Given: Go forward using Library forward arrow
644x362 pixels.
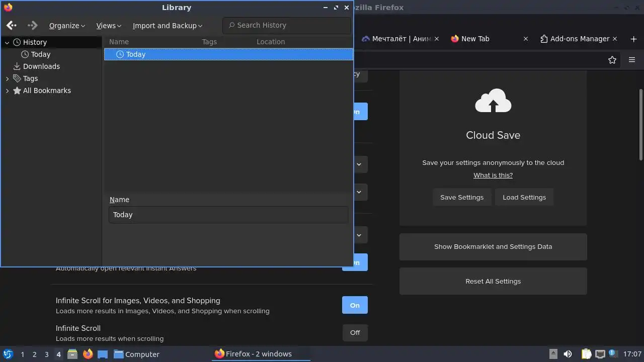Looking at the screenshot, I should (x=33, y=25).
